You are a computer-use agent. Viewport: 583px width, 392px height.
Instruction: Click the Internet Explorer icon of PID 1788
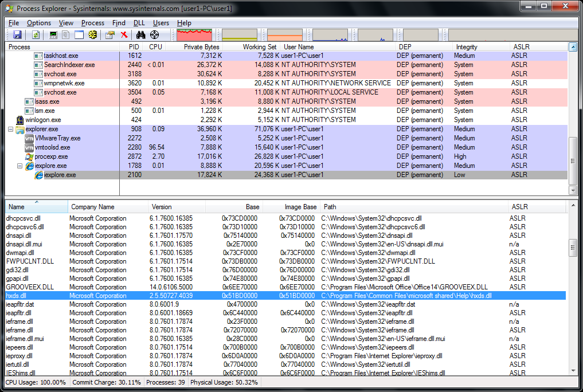[29, 166]
